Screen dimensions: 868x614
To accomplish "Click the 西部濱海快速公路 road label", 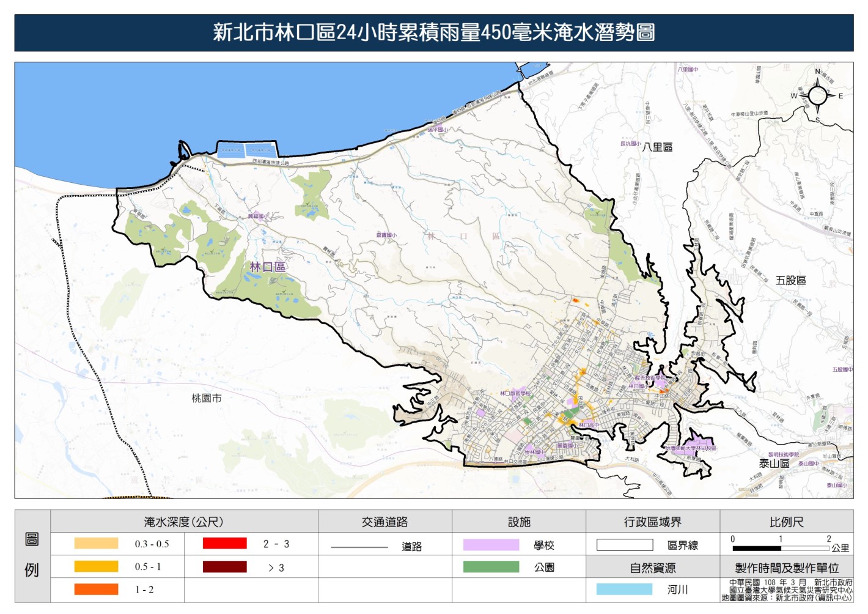I will (x=271, y=162).
